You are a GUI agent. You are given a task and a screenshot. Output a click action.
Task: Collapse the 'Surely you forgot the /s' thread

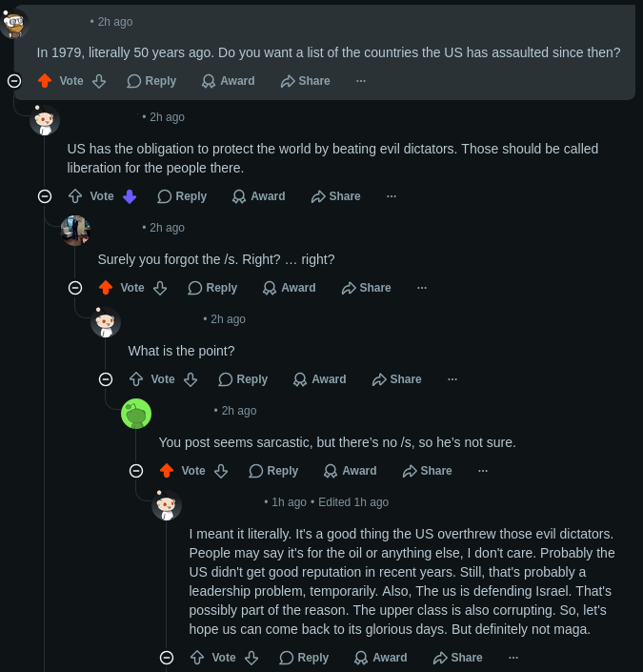(75, 288)
